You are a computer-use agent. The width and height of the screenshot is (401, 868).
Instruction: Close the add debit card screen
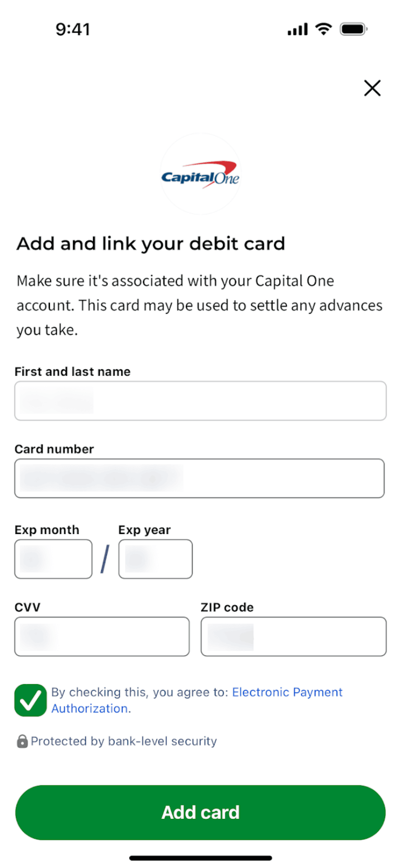click(x=372, y=88)
